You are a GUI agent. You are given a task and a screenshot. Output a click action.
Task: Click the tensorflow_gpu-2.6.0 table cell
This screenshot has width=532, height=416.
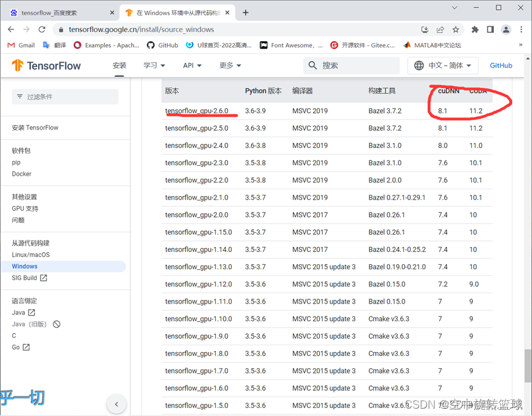[x=197, y=111]
